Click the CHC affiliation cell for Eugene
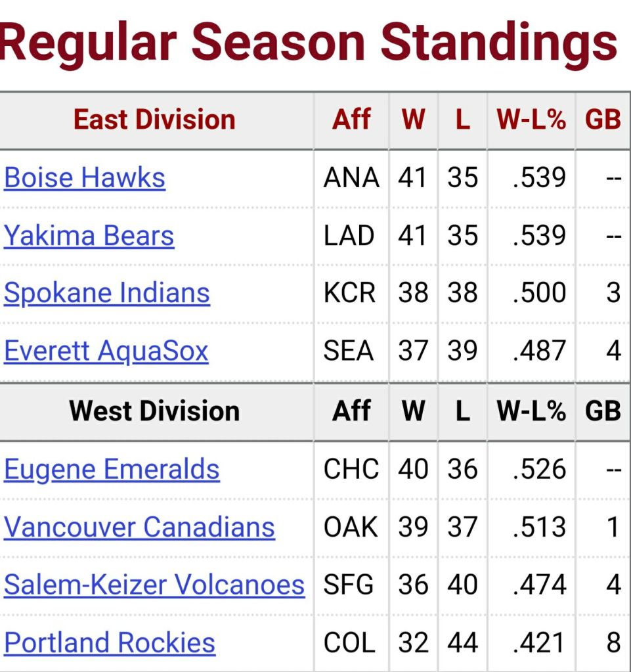This screenshot has width=631, height=672. pyautogui.click(x=351, y=469)
